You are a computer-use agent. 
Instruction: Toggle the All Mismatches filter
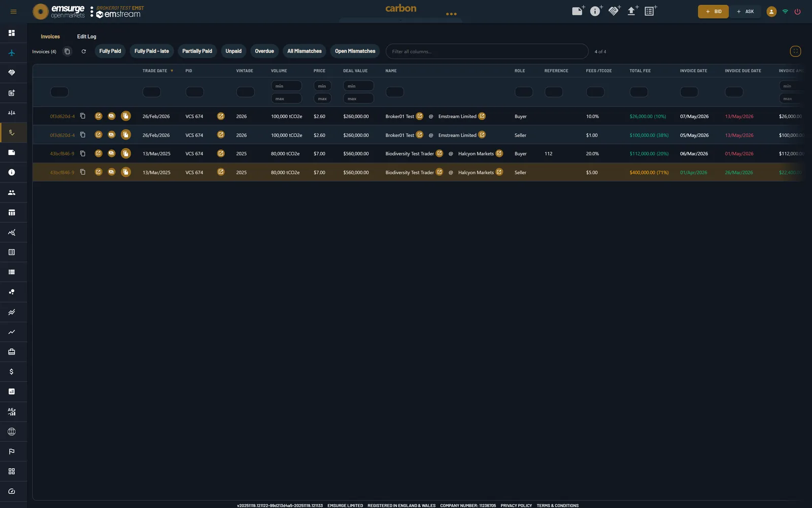coord(304,51)
